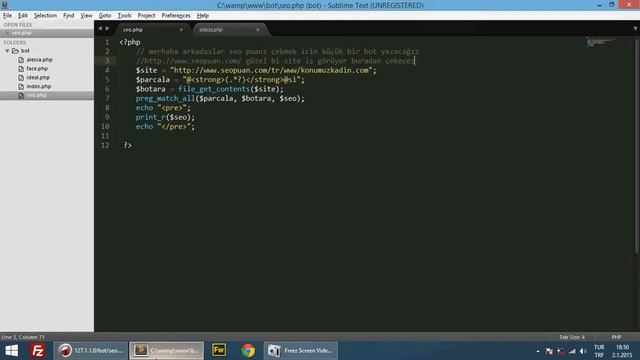Viewport: 640px width, 360px height.
Task: Click the opening <?php tag
Action: tap(130, 42)
